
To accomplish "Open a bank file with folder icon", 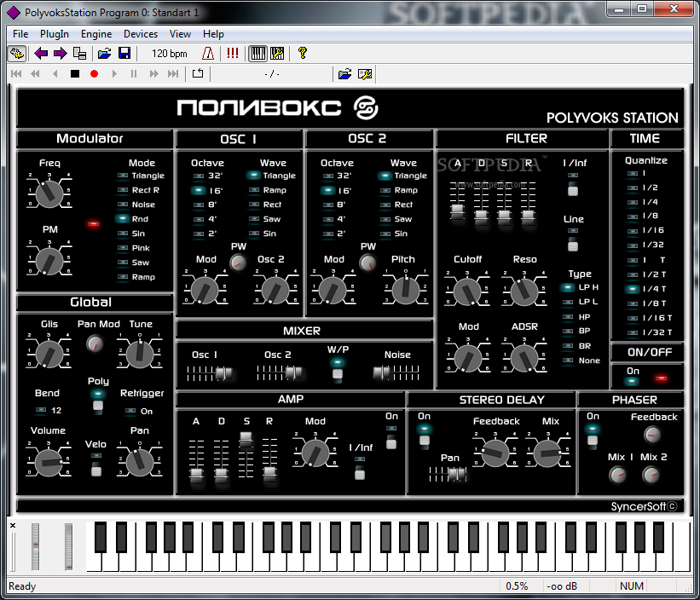I will pyautogui.click(x=105, y=54).
